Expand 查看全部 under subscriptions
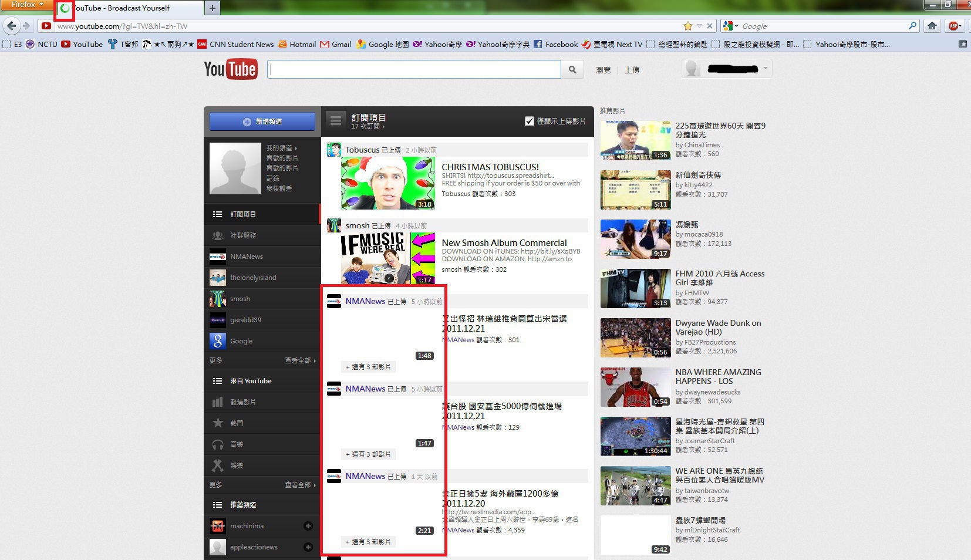This screenshot has width=971, height=560. click(x=300, y=360)
